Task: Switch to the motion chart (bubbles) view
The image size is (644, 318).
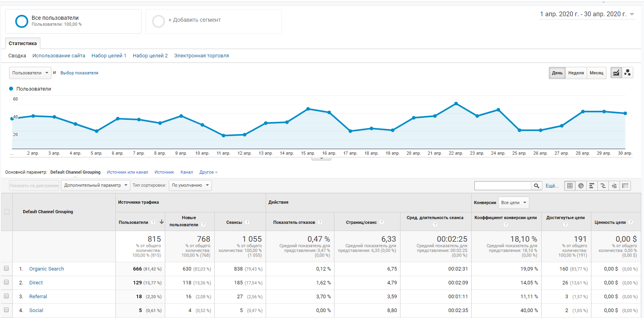Action: coord(627,73)
